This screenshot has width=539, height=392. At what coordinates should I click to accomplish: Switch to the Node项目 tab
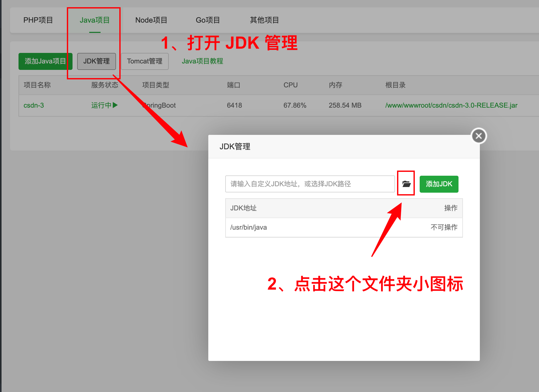tap(151, 20)
